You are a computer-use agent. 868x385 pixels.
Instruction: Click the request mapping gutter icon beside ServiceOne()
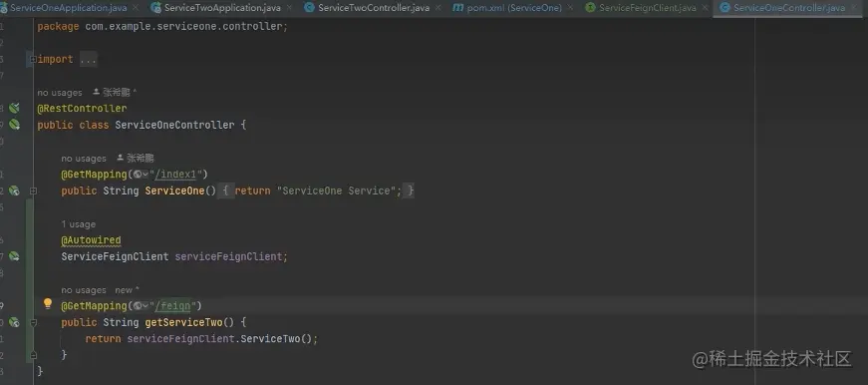coord(14,191)
